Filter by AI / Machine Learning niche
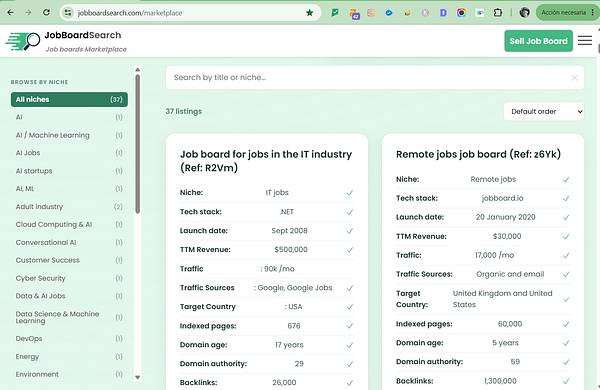Screen dimensions: 600x390 pos(69,135)
